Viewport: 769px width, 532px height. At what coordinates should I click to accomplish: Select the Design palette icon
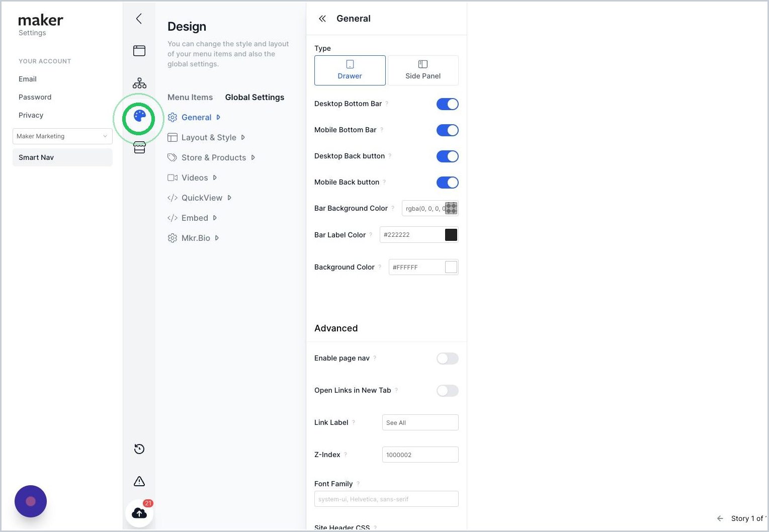click(x=139, y=116)
